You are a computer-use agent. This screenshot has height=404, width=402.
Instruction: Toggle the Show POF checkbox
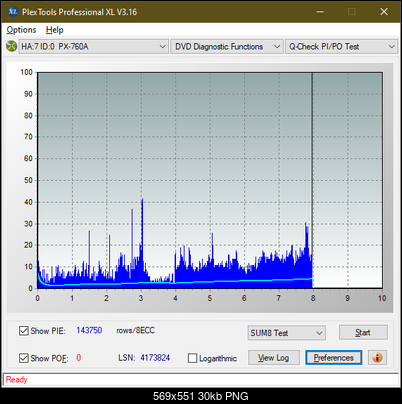pyautogui.click(x=24, y=358)
